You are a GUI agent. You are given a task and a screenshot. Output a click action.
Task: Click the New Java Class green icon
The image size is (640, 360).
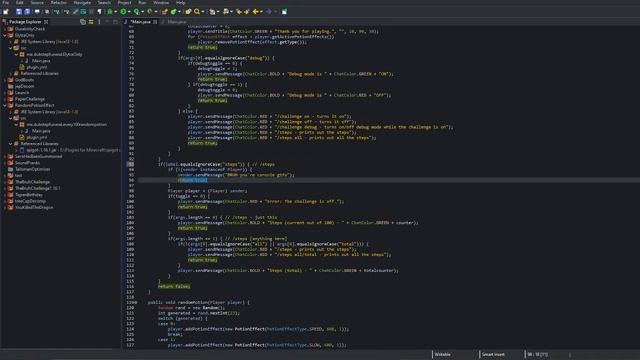pos(173,12)
